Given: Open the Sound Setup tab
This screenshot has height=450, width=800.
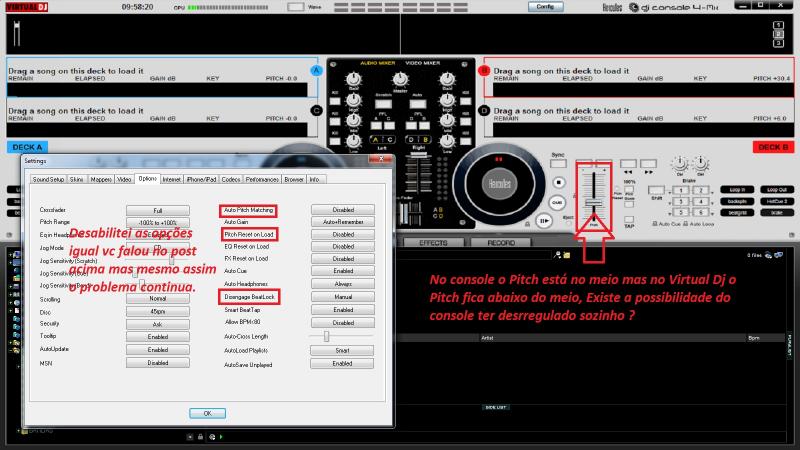Looking at the screenshot, I should click(x=48, y=180).
